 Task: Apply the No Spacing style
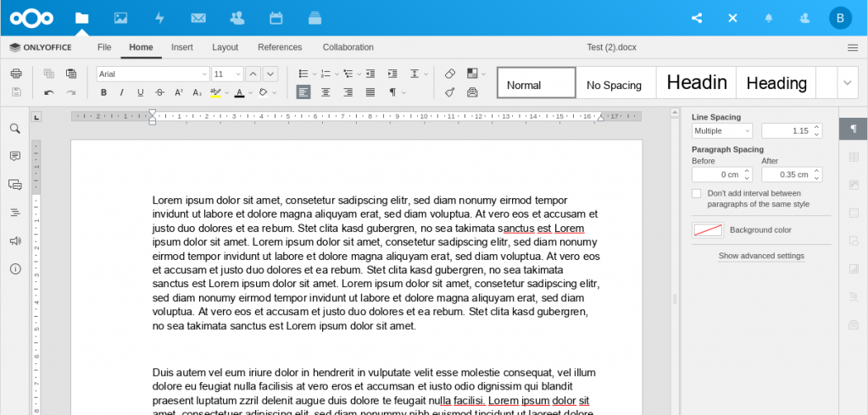[616, 82]
